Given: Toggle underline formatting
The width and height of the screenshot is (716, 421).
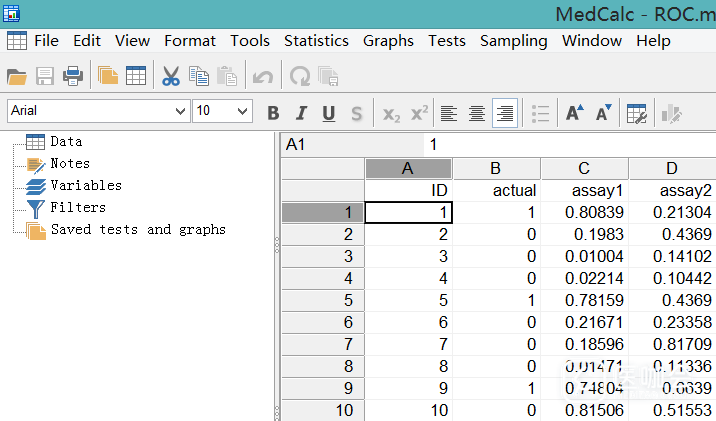Looking at the screenshot, I should point(328,113).
